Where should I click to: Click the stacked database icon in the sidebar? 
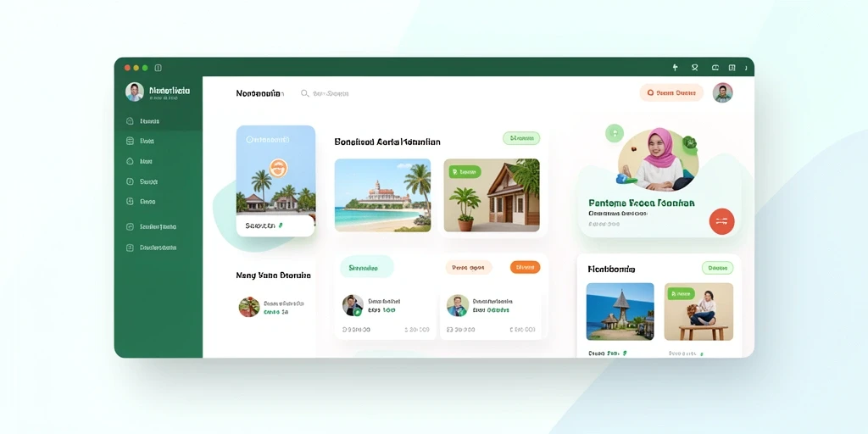point(130,142)
